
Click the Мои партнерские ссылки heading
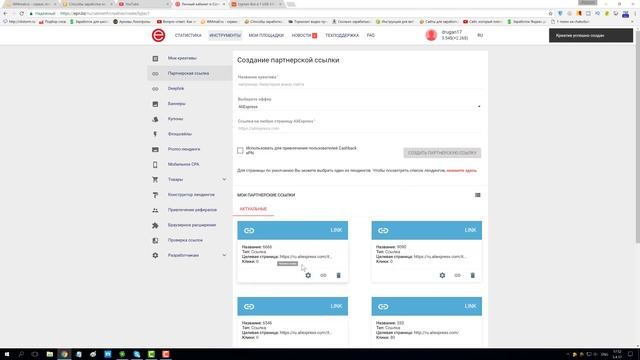[266, 195]
